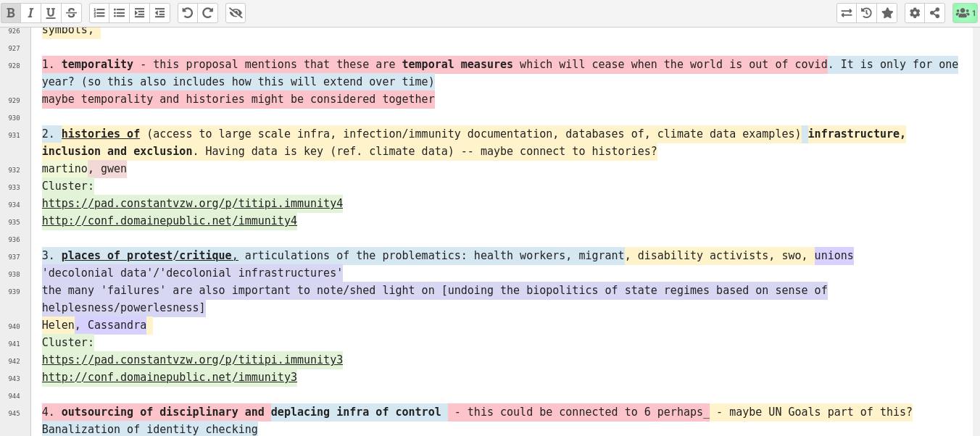Apply strikethrough to text
Viewport: 980px width, 436px height.
point(71,13)
